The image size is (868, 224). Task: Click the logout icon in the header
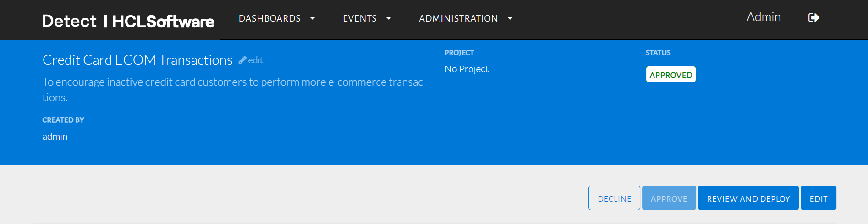(813, 18)
